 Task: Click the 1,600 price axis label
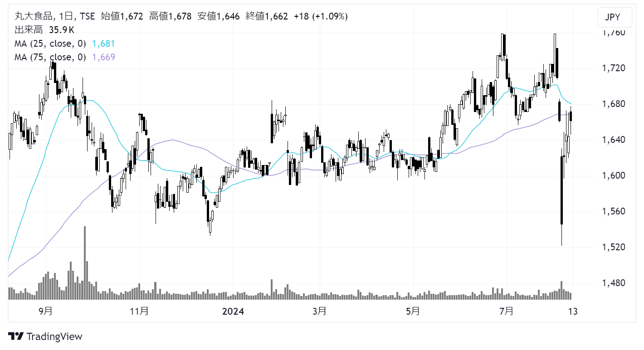pos(613,176)
